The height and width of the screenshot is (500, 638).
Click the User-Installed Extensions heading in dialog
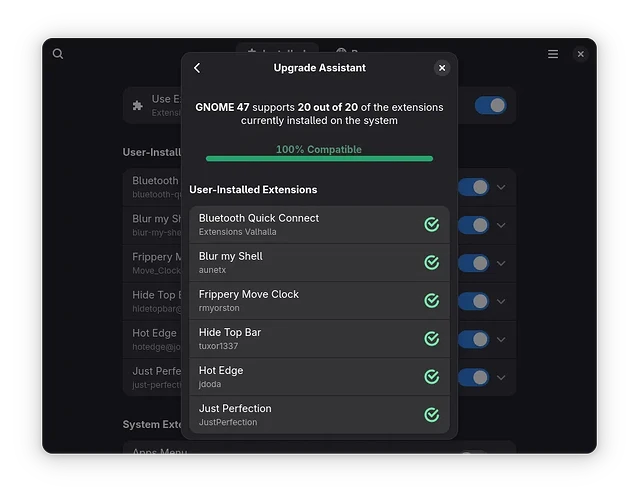tap(253, 190)
